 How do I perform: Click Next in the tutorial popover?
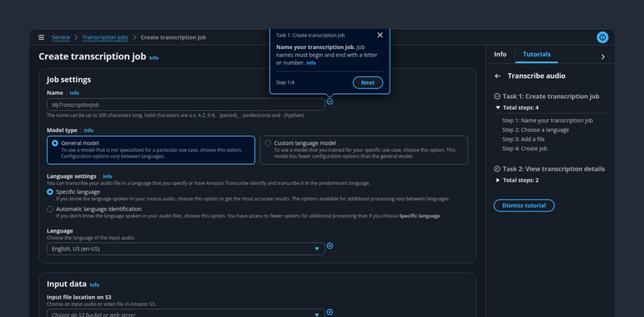[368, 83]
